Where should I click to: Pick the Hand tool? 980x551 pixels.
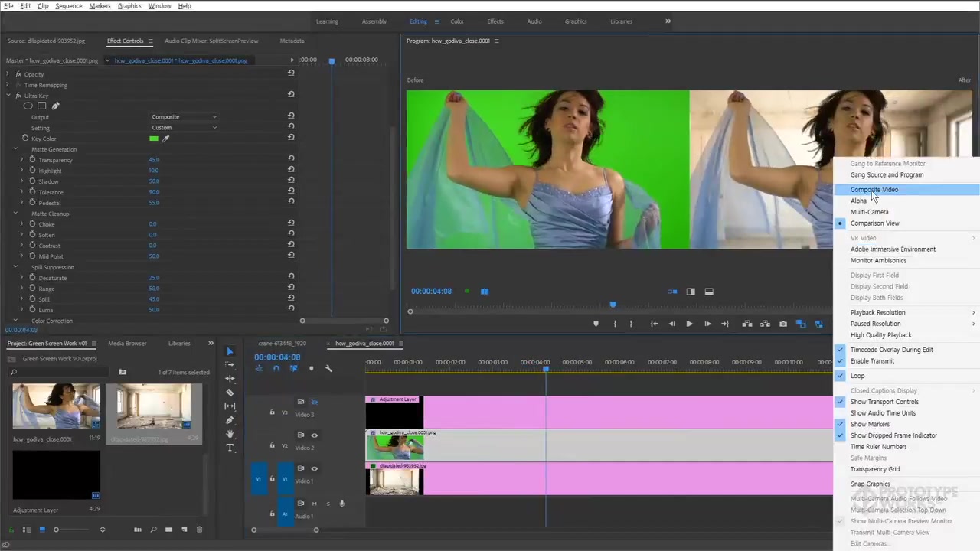coord(230,434)
